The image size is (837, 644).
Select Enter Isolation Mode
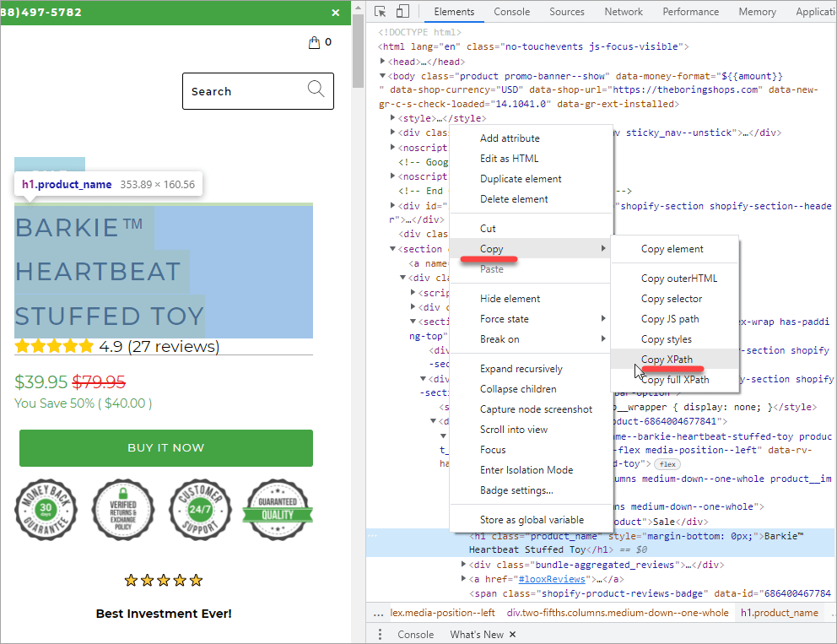point(531,470)
